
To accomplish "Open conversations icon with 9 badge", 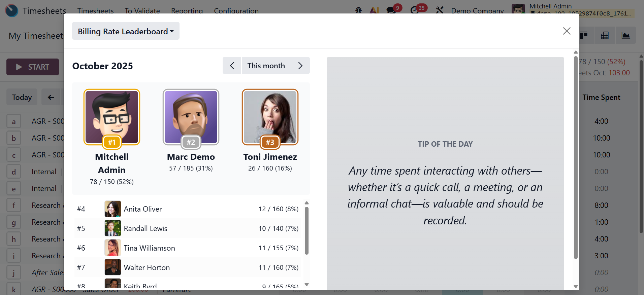I will 391,10.
